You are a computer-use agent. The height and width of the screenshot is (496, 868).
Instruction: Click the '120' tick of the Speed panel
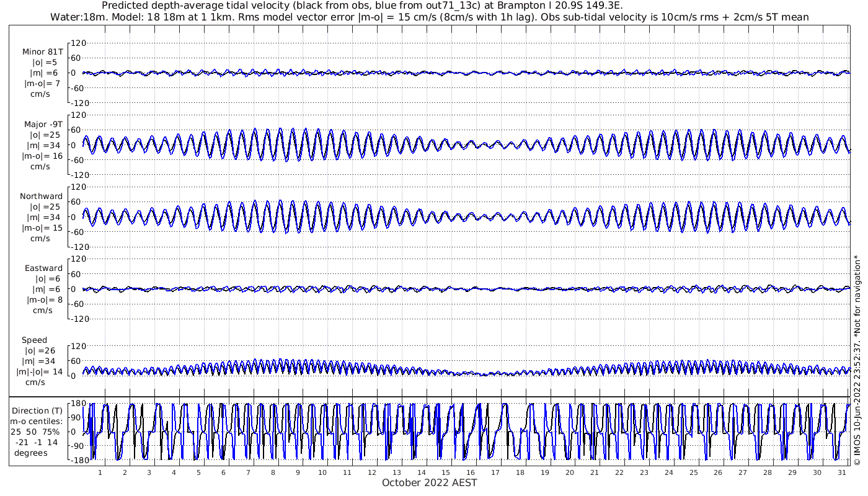click(x=77, y=346)
